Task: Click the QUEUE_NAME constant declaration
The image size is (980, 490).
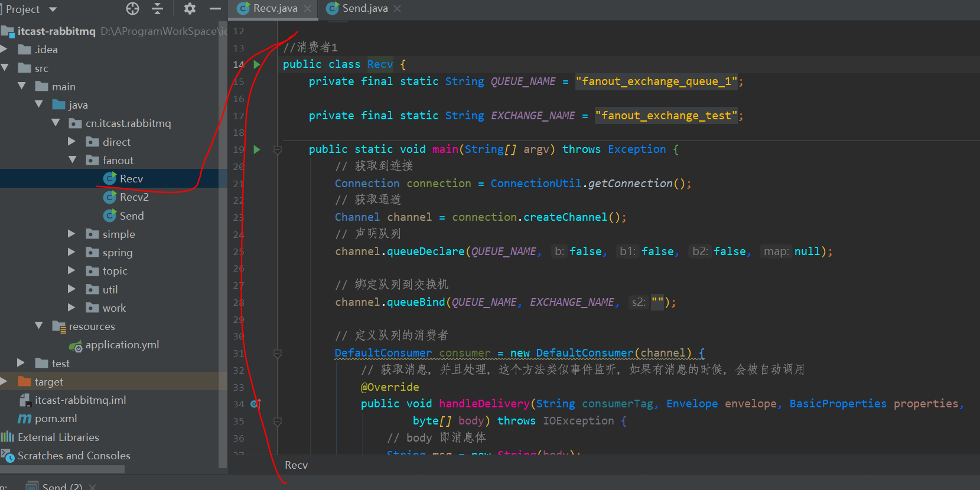Action: coord(523,81)
